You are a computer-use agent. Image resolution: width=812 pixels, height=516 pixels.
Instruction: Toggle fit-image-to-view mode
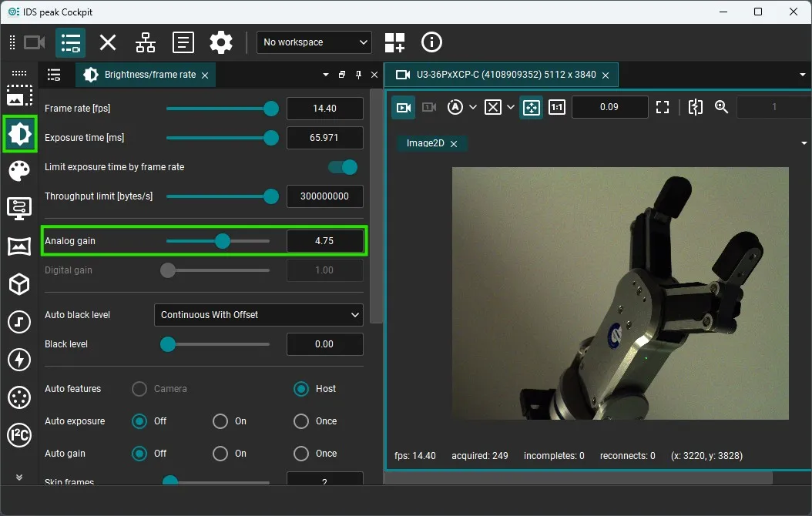[531, 107]
